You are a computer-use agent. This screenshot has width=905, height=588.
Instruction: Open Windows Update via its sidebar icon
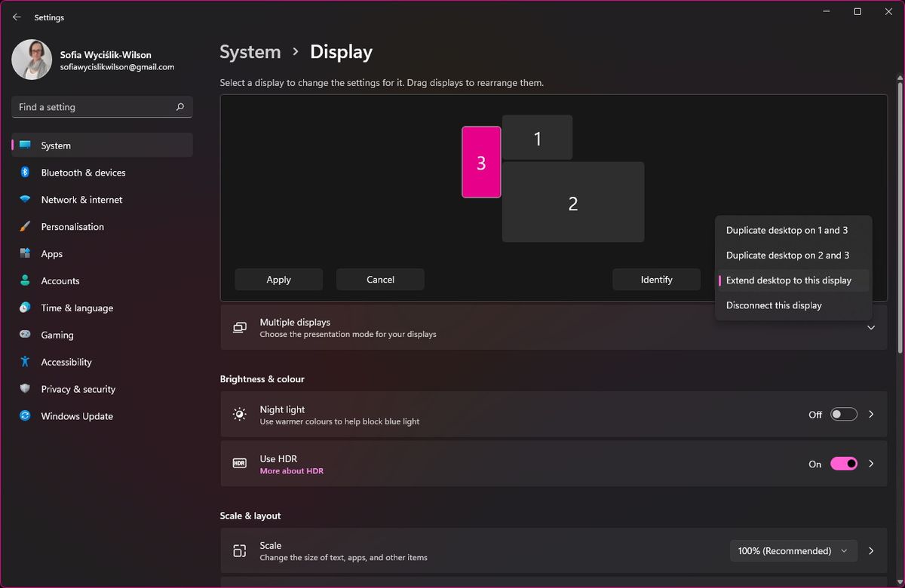coord(24,415)
